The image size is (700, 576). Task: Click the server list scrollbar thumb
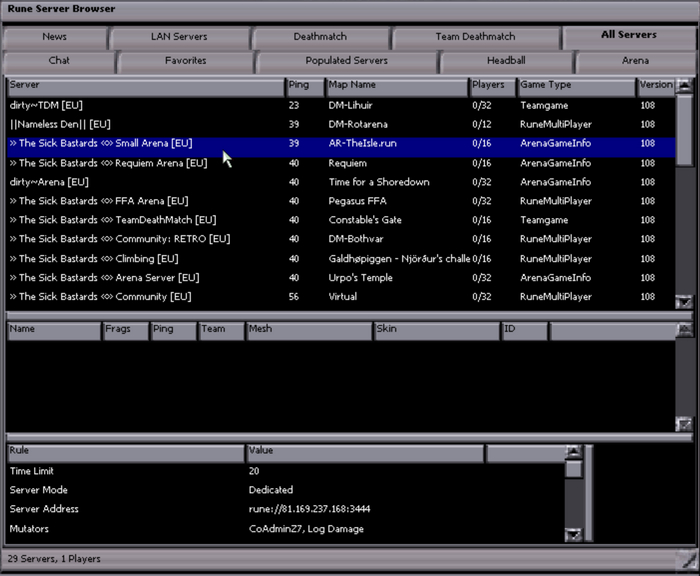(684, 129)
